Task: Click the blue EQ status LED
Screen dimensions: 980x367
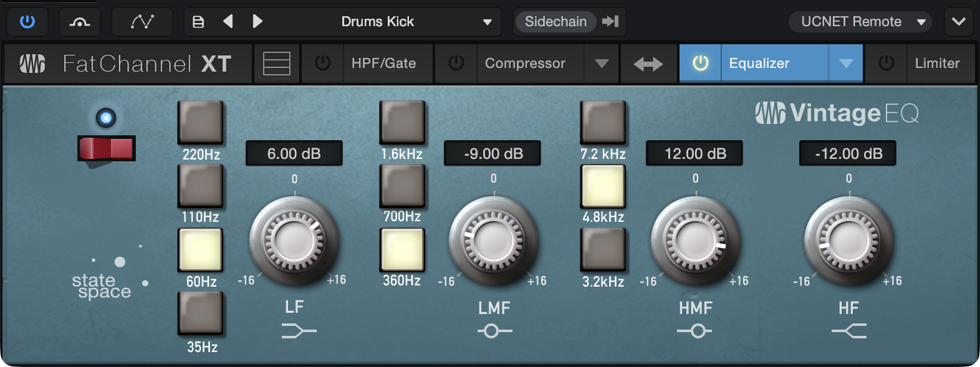Action: (106, 117)
